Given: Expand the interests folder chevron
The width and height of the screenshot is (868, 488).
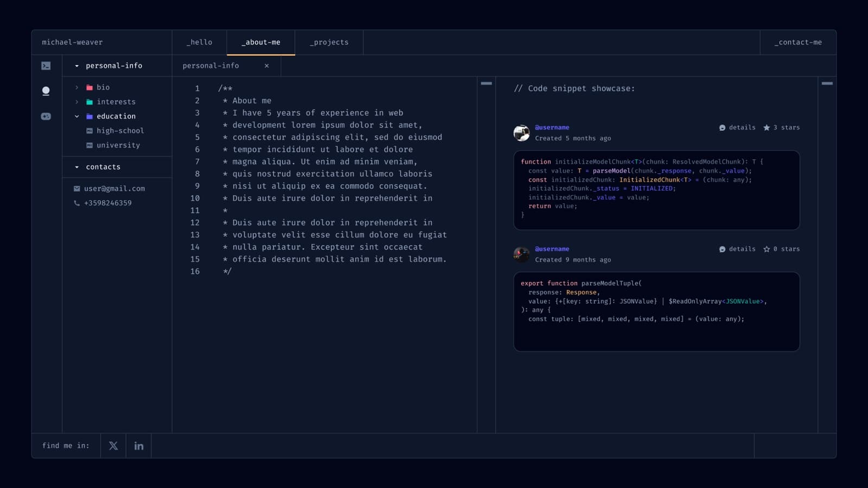Looking at the screenshot, I should click(76, 102).
